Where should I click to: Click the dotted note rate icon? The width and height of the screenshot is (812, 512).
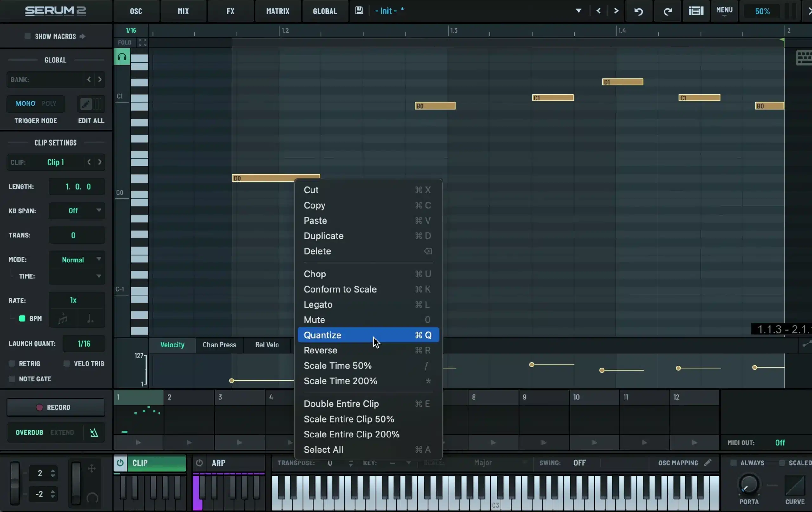tap(90, 318)
